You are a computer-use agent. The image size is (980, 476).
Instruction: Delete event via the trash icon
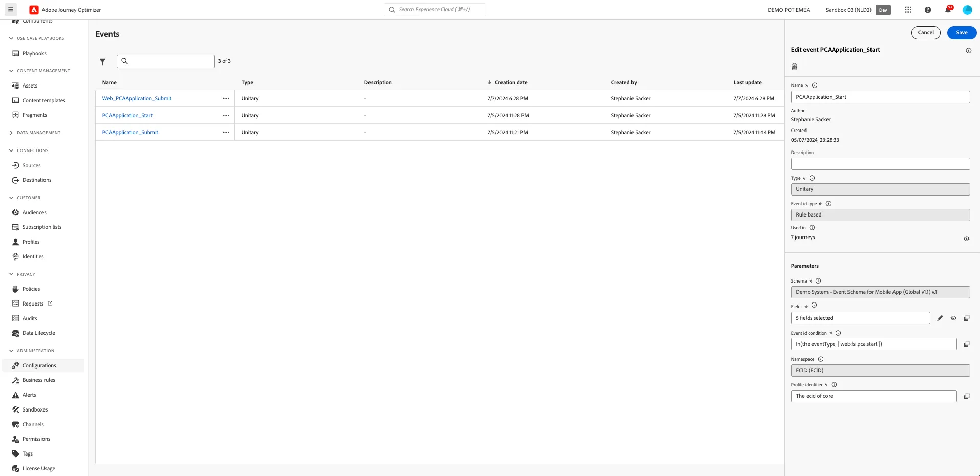click(x=794, y=67)
